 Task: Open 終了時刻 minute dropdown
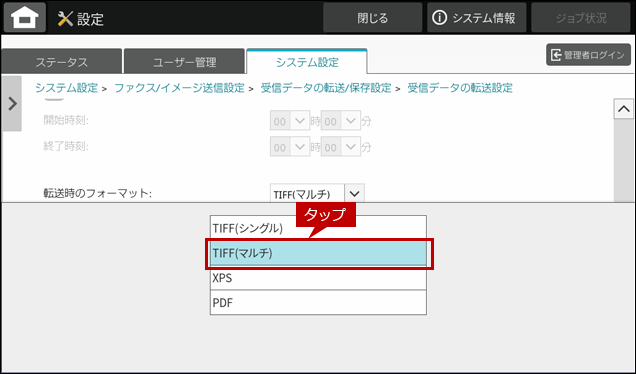(341, 146)
